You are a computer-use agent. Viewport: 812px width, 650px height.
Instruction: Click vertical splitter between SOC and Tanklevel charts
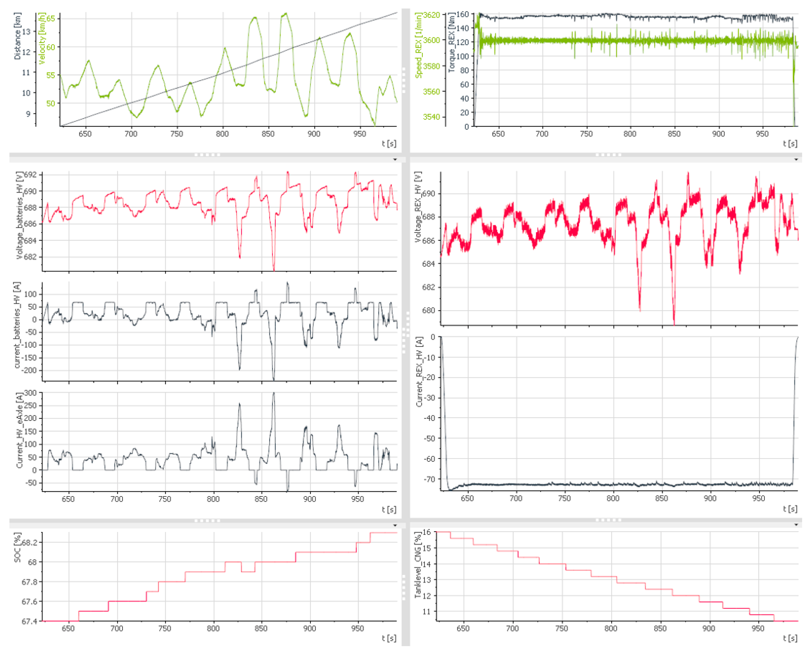click(x=404, y=587)
